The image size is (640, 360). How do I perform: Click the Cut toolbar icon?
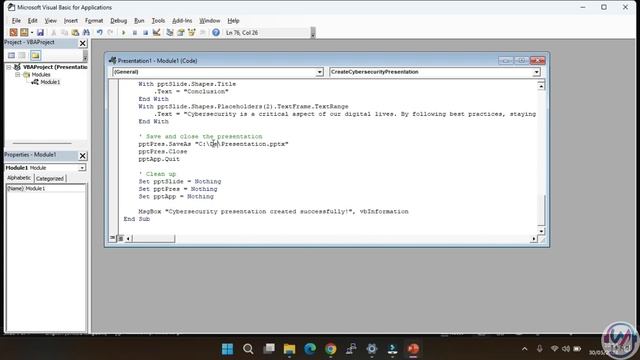tap(53, 32)
